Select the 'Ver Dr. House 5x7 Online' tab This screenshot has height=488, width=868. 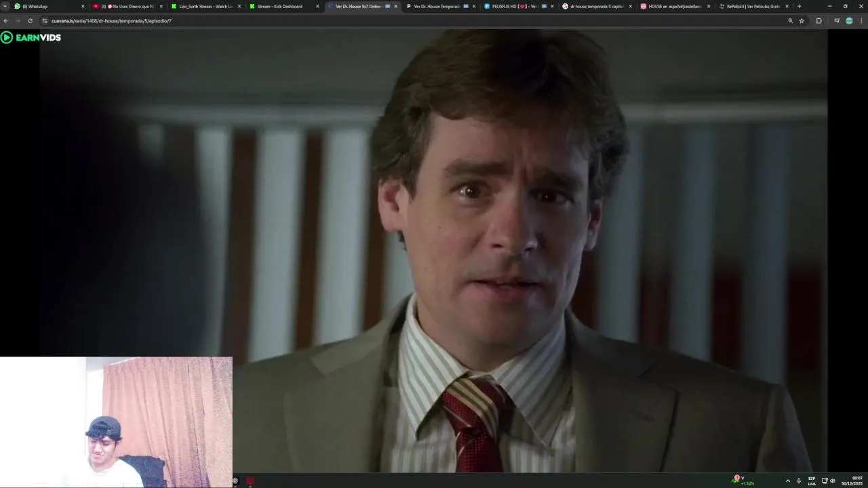(x=361, y=6)
